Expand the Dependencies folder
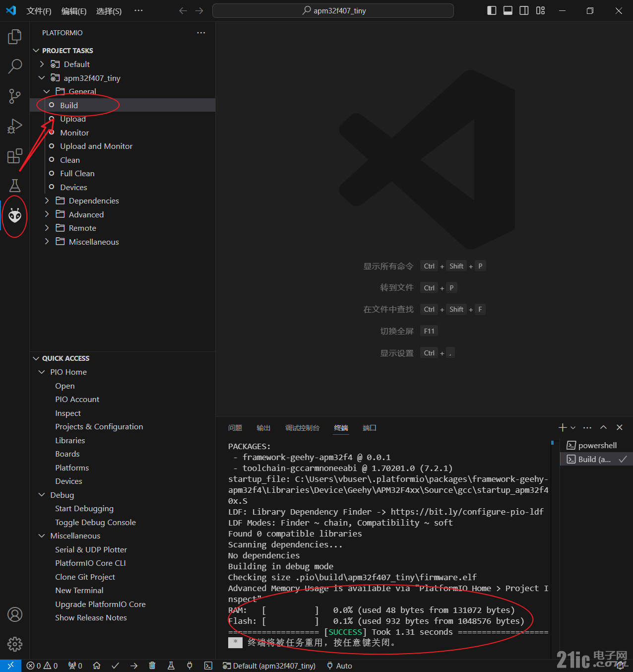The height and width of the screenshot is (672, 633). [x=47, y=201]
